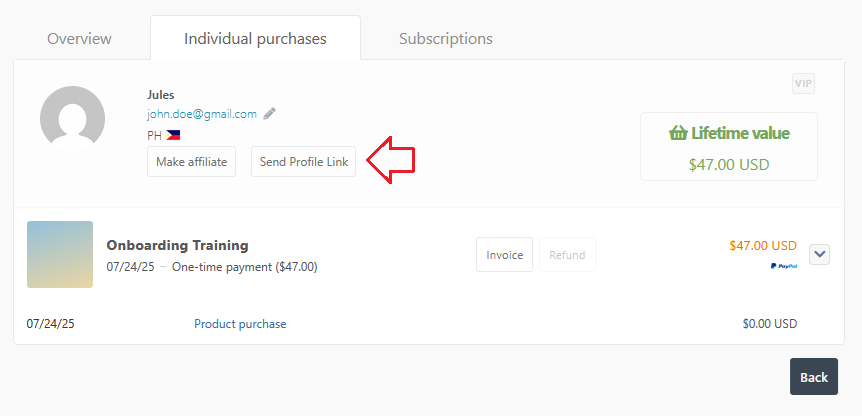The height and width of the screenshot is (416, 862).
Task: Click the Onboarding Training product title
Action: tap(177, 245)
